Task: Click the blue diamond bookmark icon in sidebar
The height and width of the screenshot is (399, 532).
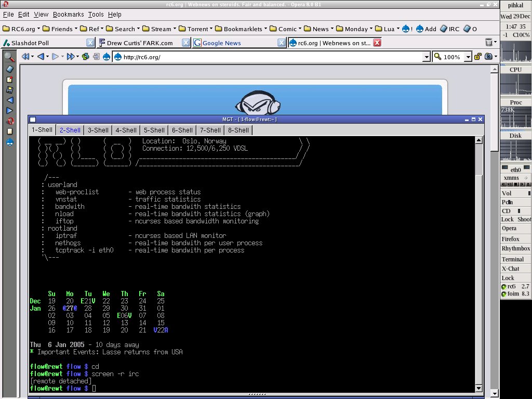Action: pos(10,69)
